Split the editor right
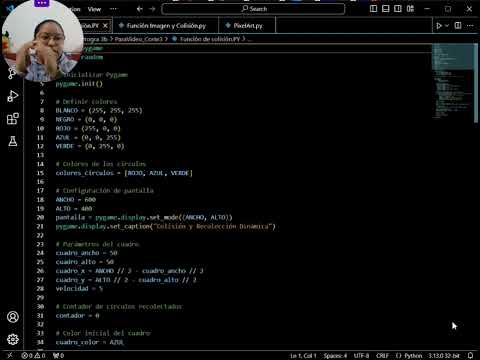This screenshot has height=360, width=480. (458, 26)
